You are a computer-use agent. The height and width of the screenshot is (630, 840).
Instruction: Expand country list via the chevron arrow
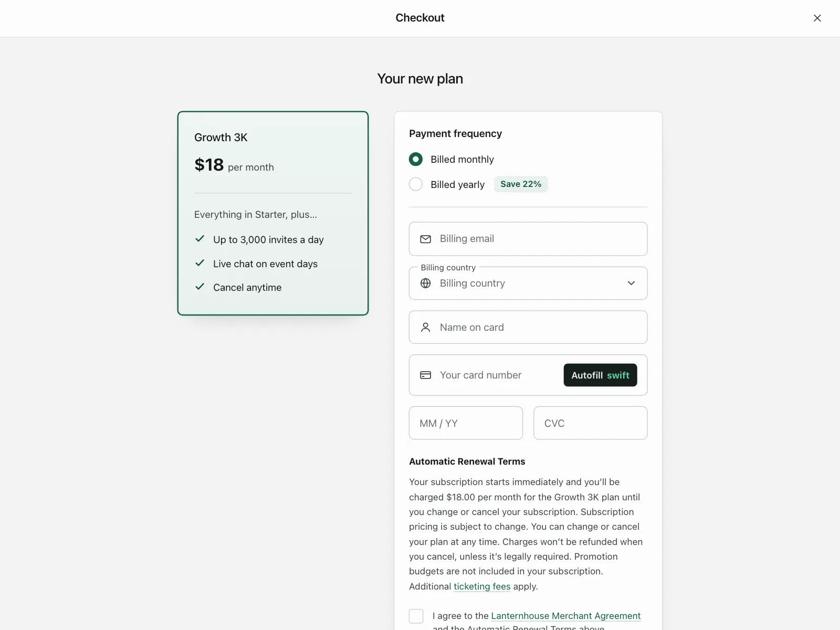631,283
